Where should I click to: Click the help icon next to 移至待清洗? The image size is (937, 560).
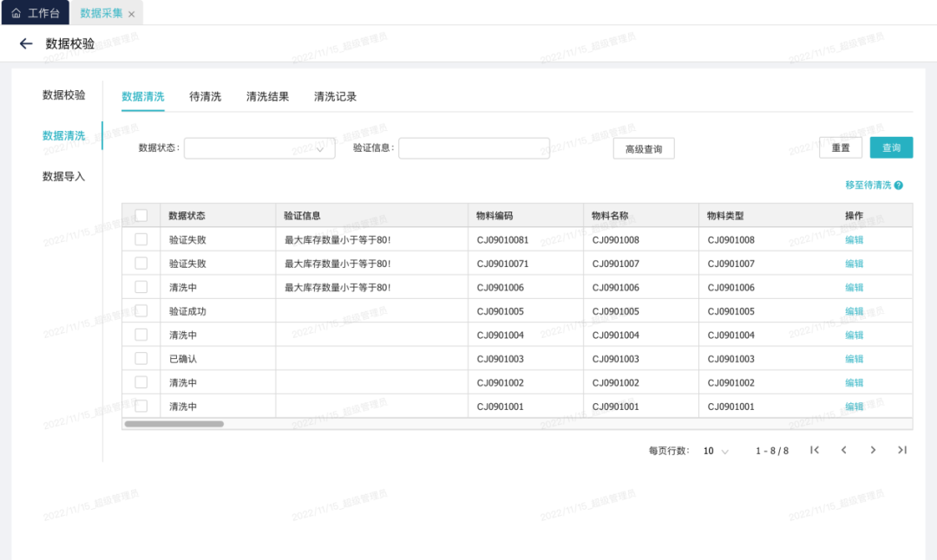pyautogui.click(x=899, y=186)
